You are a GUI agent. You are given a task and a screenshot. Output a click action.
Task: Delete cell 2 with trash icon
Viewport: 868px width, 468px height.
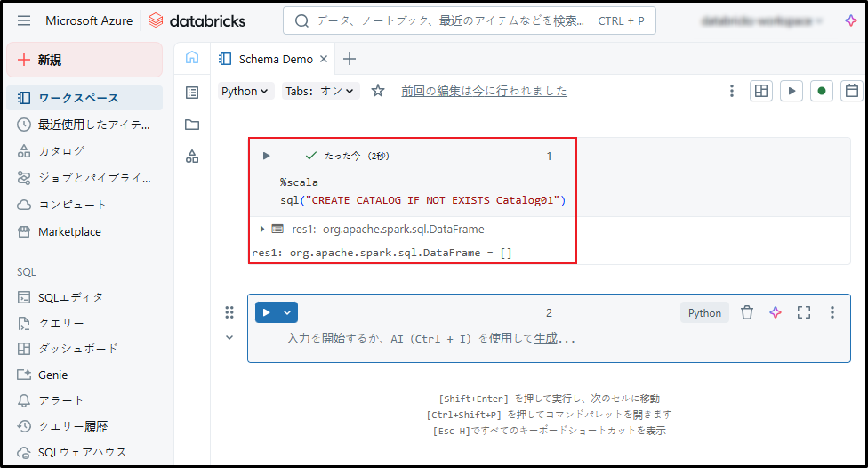pyautogui.click(x=747, y=312)
